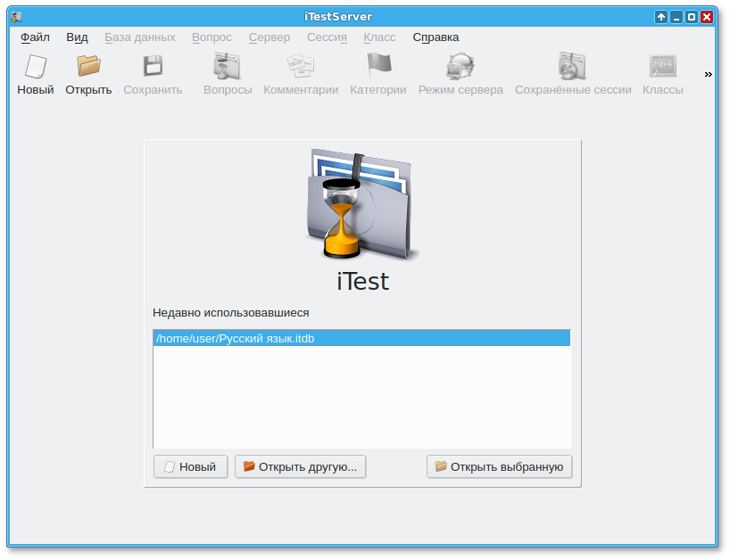Maximize the iTestServer window
Screen dimensions: 730x560
[x=692, y=17]
